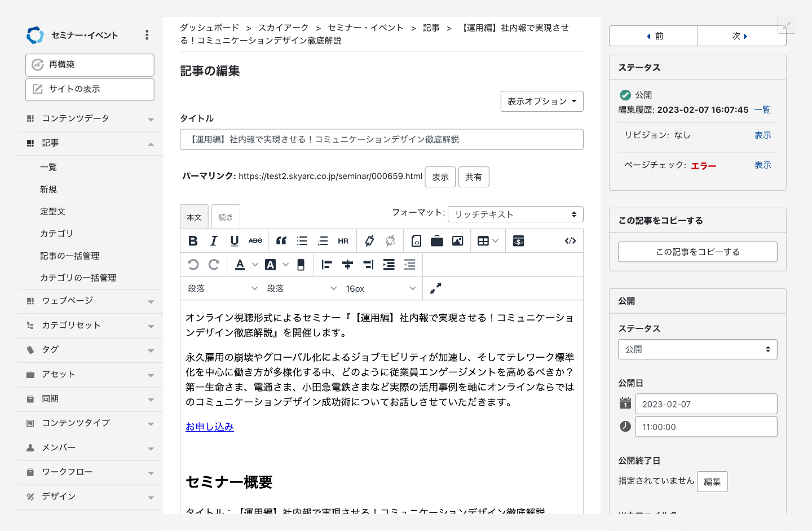Image resolution: width=812 pixels, height=531 pixels.
Task: Switch to the 続き tab
Action: [x=226, y=217]
